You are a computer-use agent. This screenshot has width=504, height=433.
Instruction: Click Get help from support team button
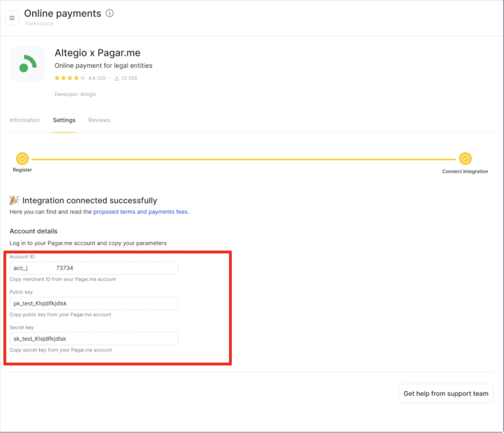point(446,394)
